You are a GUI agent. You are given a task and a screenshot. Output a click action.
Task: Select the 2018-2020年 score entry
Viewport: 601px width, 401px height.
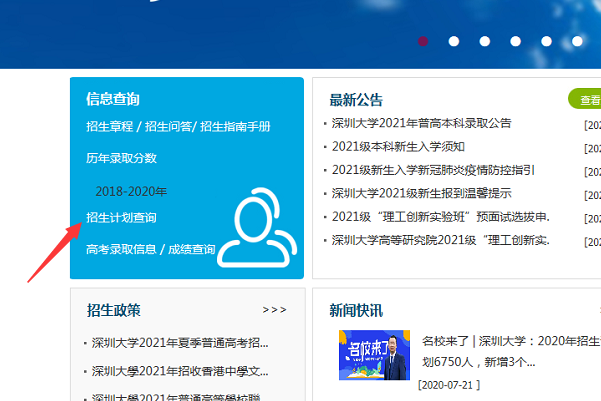click(x=131, y=191)
